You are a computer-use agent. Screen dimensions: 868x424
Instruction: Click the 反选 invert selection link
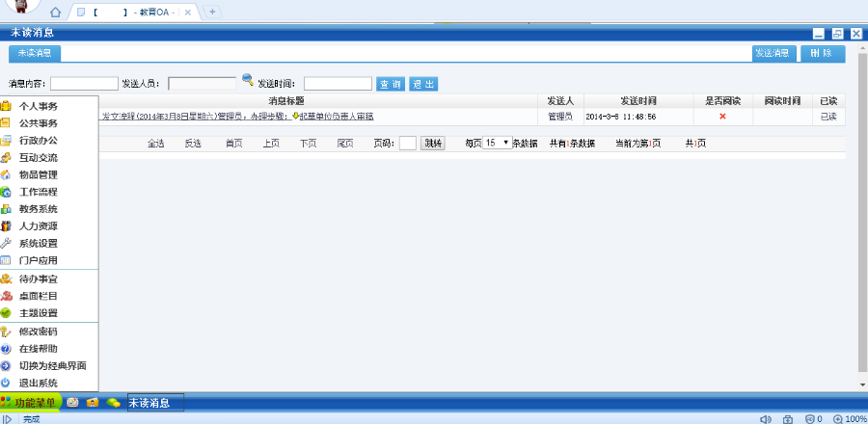point(193,144)
